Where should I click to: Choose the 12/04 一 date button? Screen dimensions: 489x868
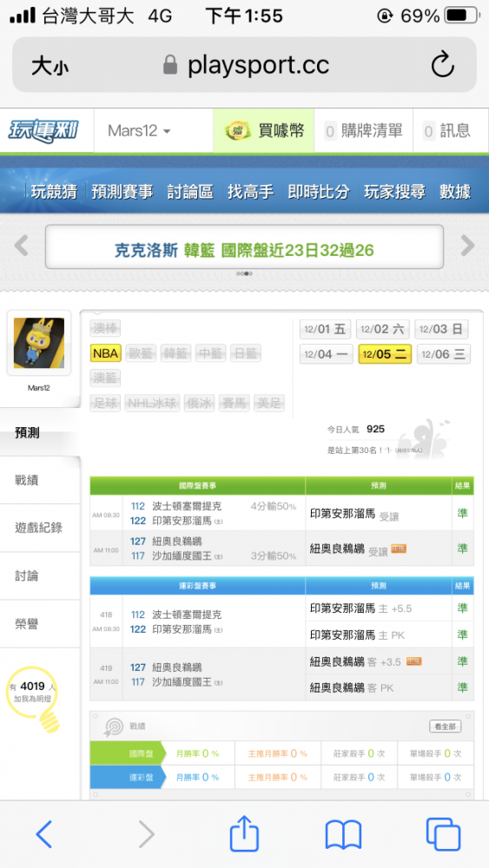pos(326,354)
